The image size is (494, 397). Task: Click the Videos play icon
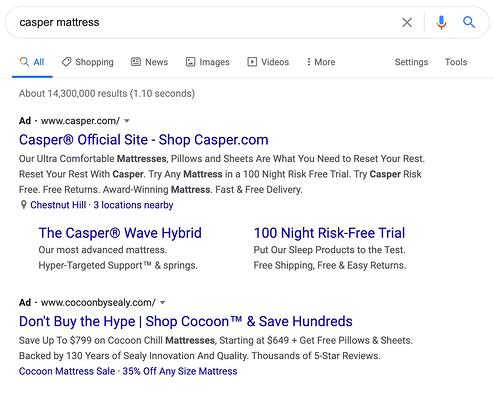click(x=252, y=62)
